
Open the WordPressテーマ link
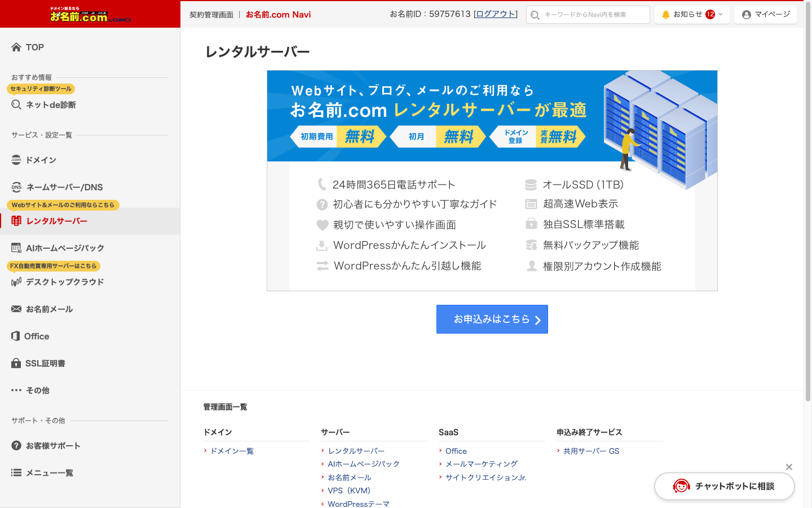click(358, 503)
